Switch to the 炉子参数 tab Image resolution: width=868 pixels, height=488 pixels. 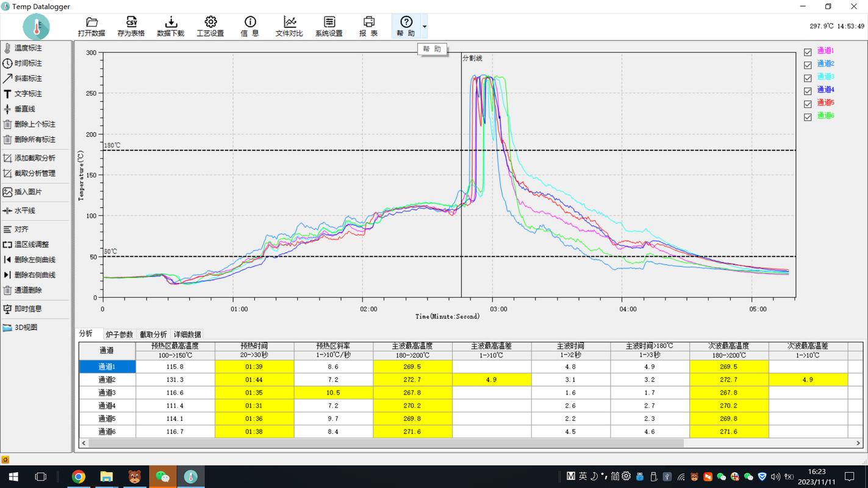119,334
